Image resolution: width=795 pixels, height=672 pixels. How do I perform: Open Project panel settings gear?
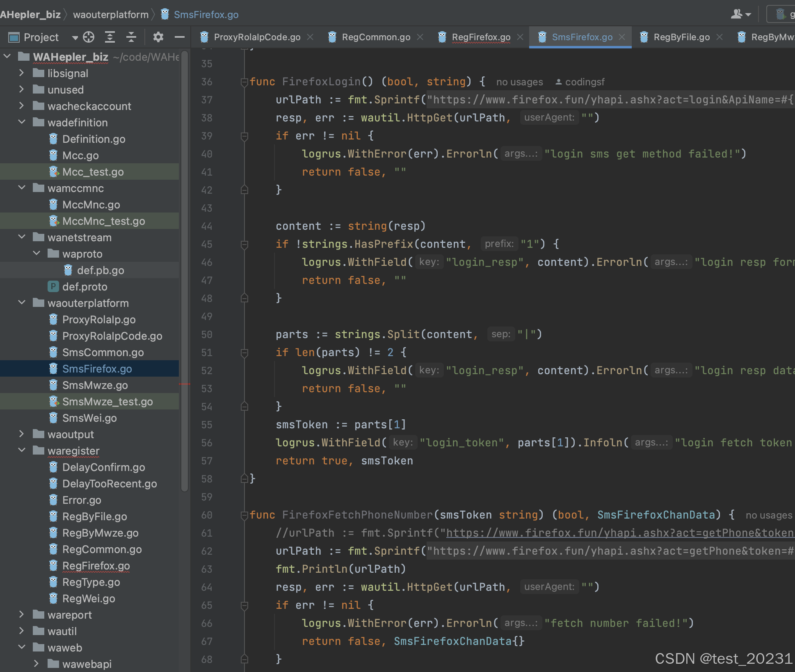[158, 37]
